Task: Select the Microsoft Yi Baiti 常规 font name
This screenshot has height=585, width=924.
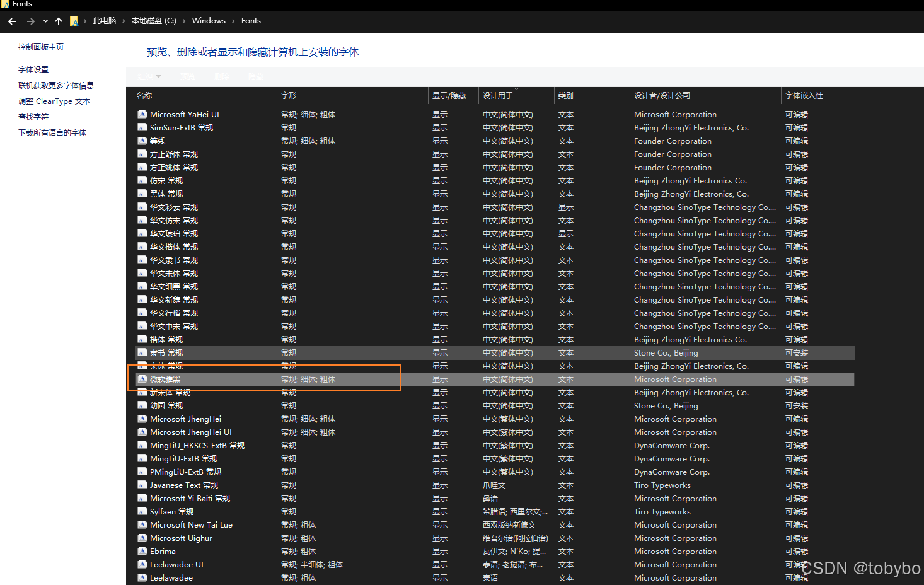Action: 190,499
